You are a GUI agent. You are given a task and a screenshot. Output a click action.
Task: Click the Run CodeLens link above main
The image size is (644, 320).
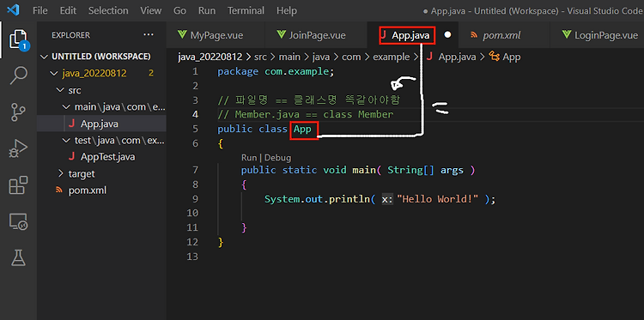248,158
